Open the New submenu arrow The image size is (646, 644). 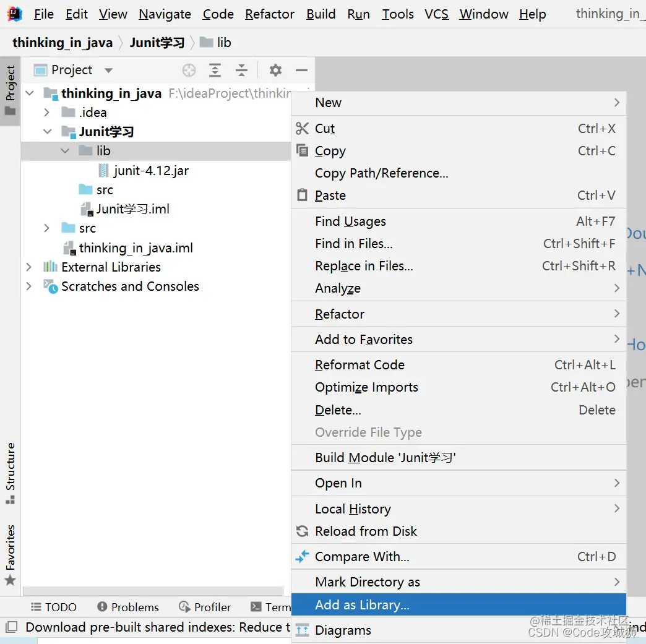[x=617, y=103]
